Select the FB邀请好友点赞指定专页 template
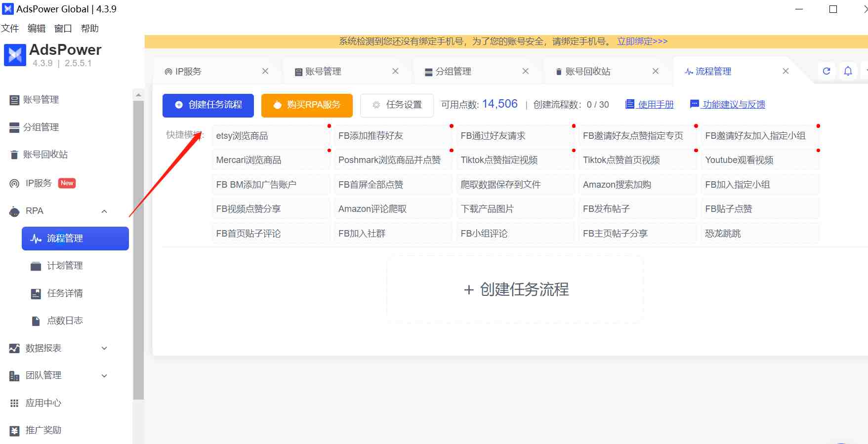Screen dimensions: 868x444 [x=637, y=136]
